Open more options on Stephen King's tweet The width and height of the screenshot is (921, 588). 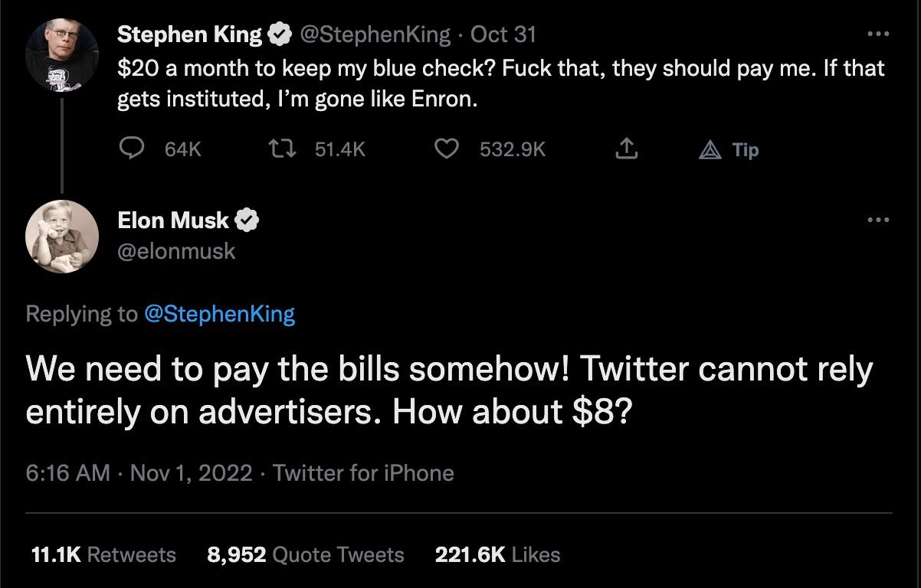point(878,34)
